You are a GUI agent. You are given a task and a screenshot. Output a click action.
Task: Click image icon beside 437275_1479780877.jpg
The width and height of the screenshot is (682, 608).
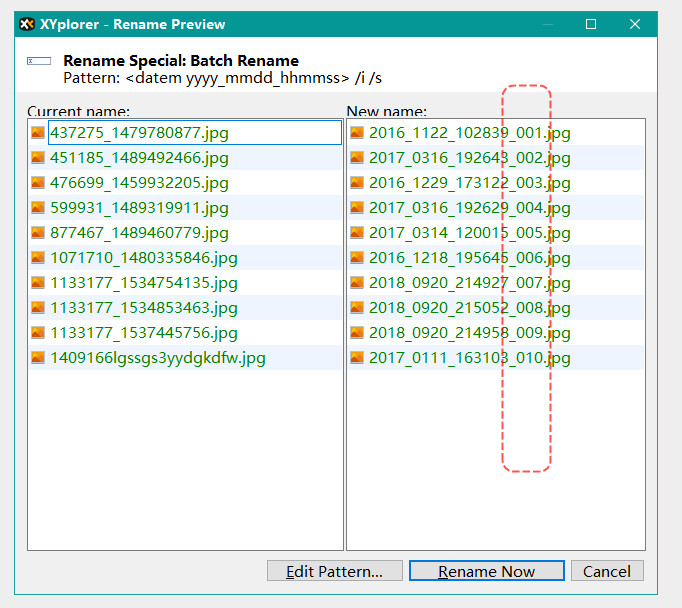coord(38,132)
